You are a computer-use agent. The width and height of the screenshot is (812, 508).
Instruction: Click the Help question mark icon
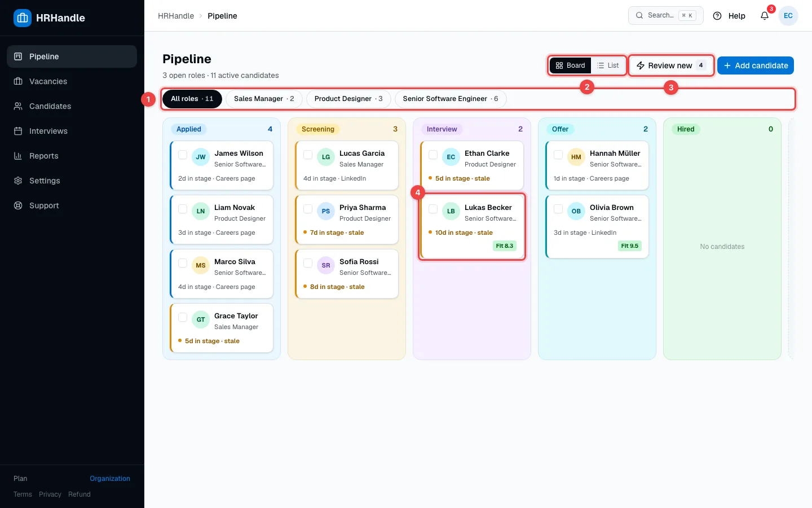[717, 16]
